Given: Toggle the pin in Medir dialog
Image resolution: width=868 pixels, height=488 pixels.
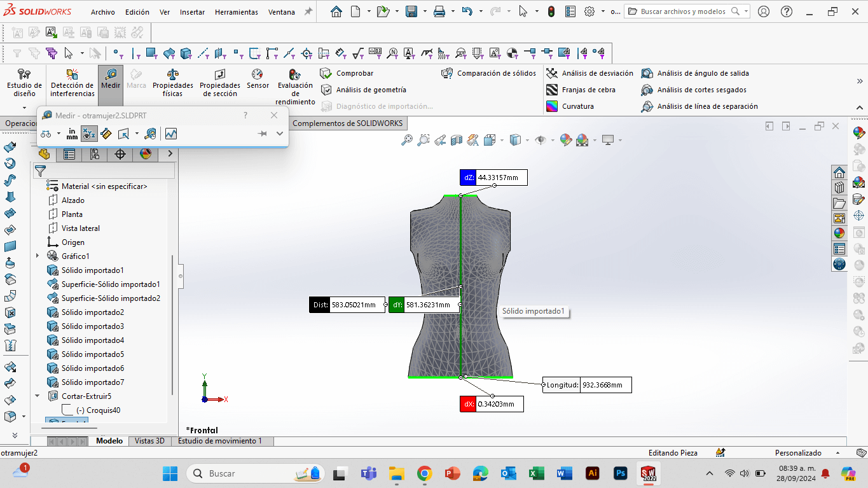Looking at the screenshot, I should (x=262, y=134).
